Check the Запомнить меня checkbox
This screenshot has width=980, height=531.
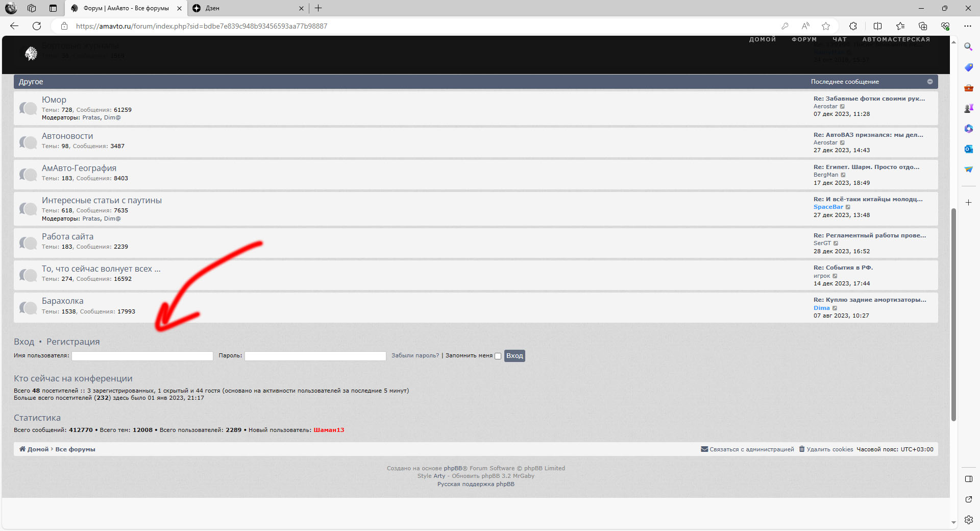498,356
